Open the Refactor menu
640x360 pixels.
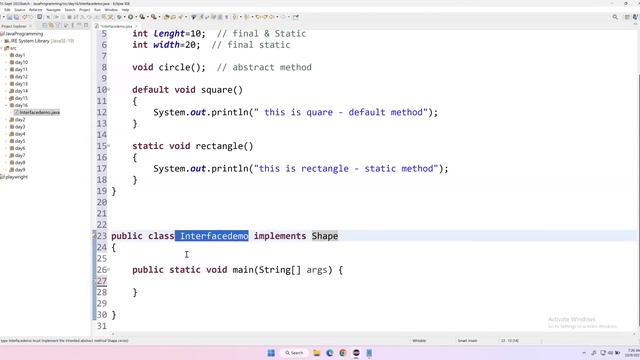(x=36, y=10)
